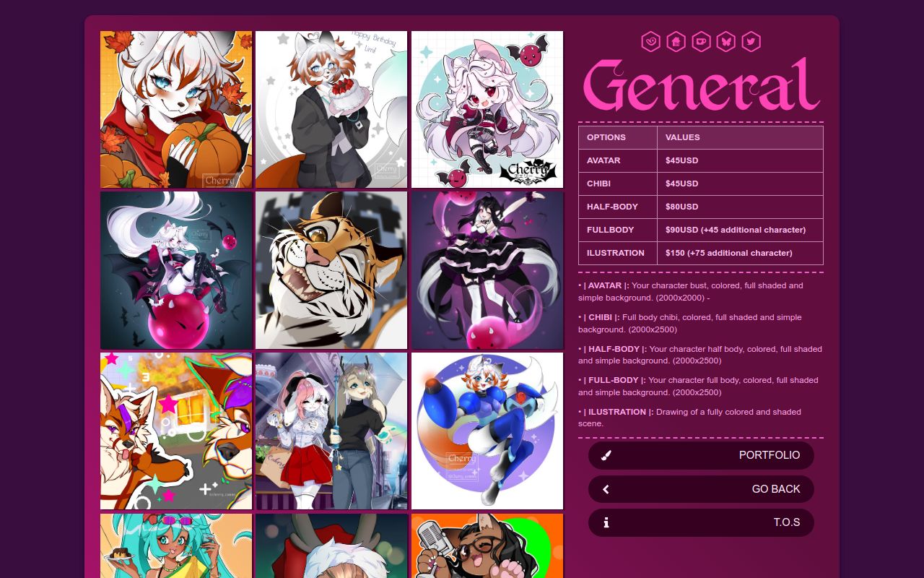
Task: Open the Bluesky butterfly icon link
Action: coord(725,41)
